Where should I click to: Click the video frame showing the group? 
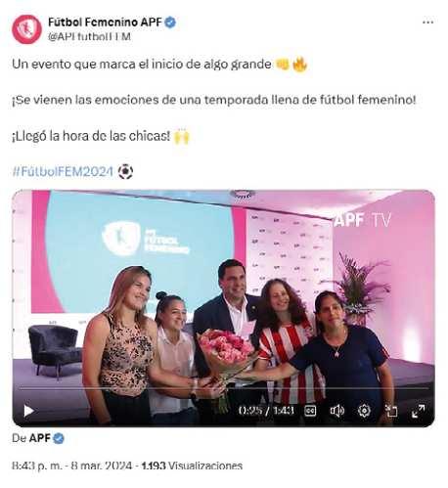pos(223,308)
